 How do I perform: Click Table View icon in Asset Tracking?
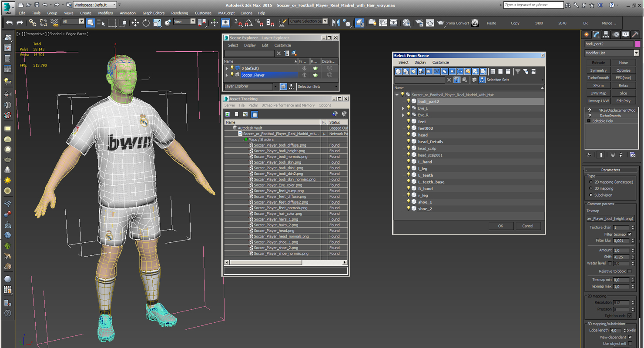[255, 114]
